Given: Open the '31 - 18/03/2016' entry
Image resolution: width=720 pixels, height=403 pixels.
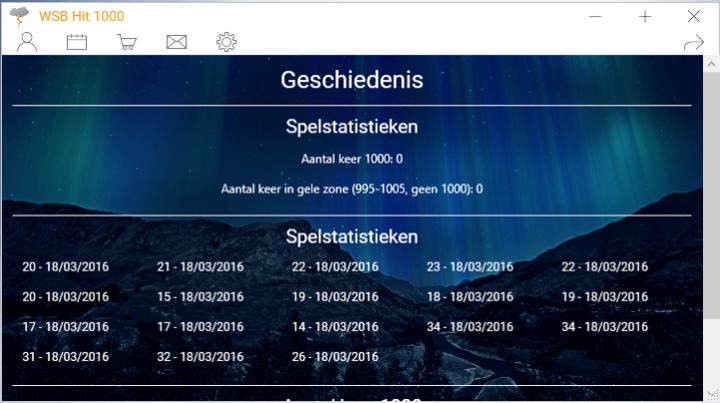Looking at the screenshot, I should point(65,356).
